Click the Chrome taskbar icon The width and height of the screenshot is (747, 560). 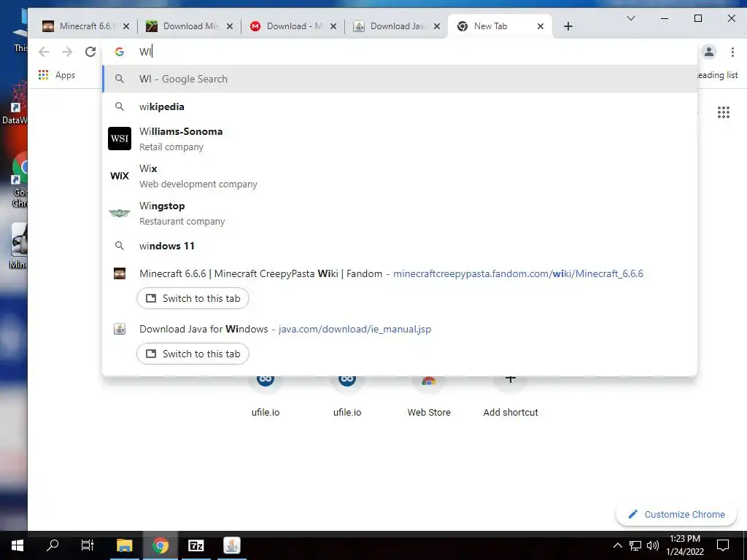click(x=160, y=545)
